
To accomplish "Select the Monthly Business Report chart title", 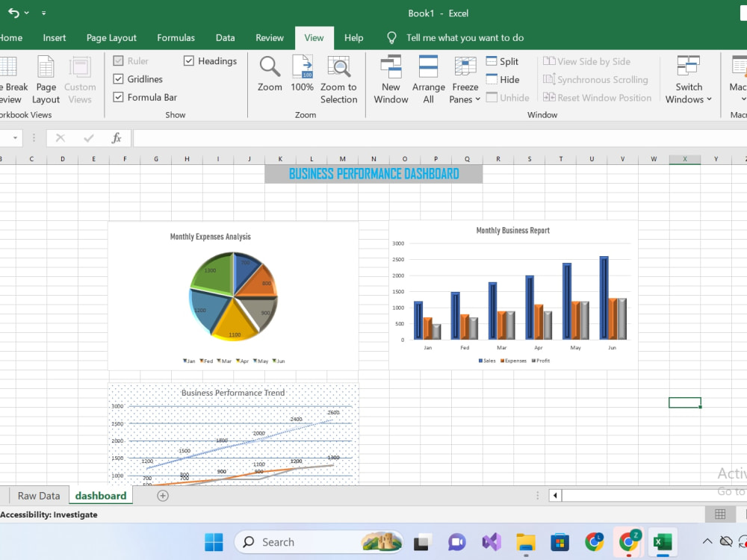I will tap(513, 231).
